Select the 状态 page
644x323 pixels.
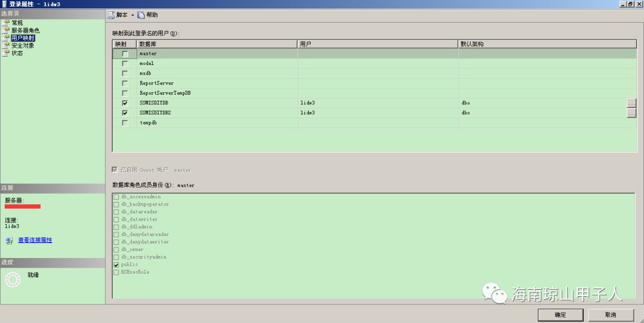tap(17, 53)
